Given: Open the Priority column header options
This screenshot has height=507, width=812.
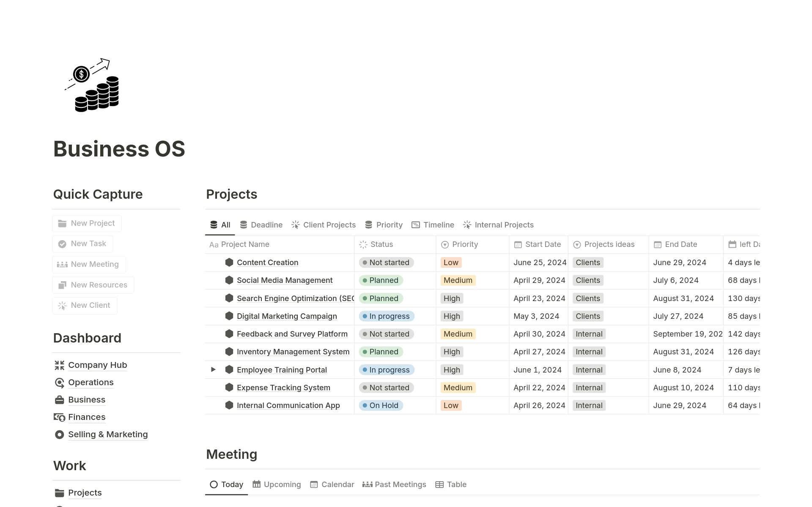Looking at the screenshot, I should (x=464, y=244).
